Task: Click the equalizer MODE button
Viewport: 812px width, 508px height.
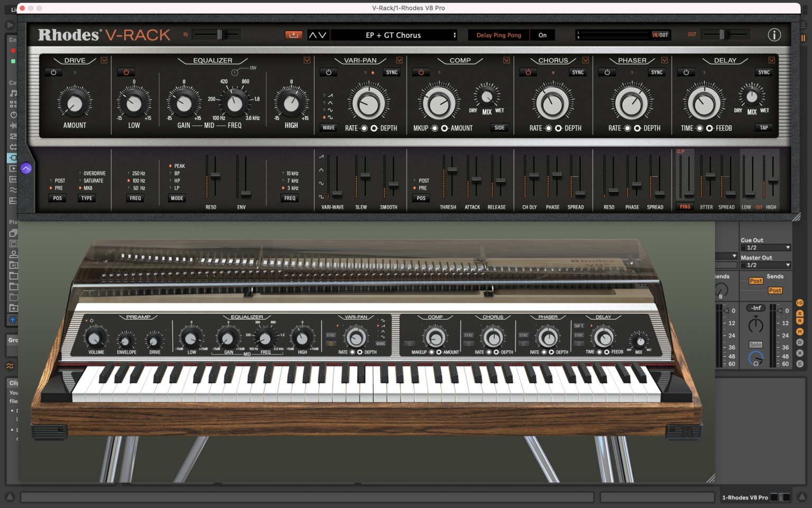Action: pos(177,198)
